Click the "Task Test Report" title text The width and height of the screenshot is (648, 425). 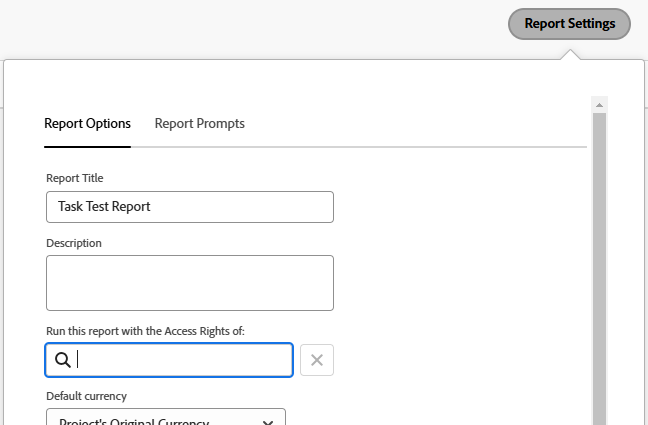pos(104,207)
